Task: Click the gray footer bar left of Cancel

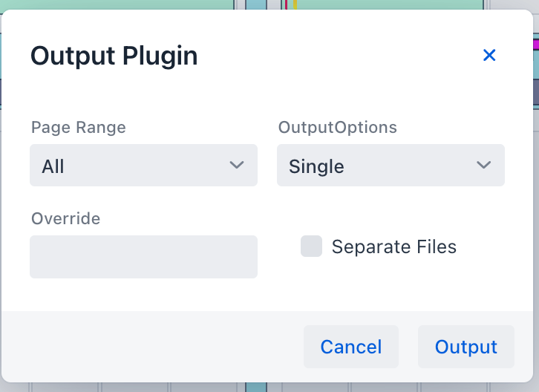Action: 148,347
